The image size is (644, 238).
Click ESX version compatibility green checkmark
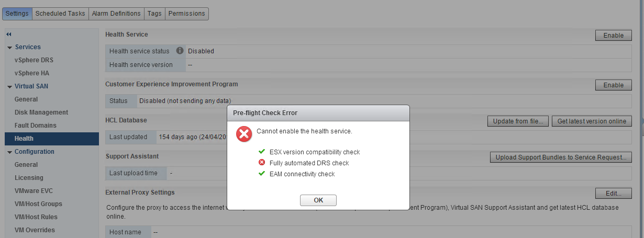(262, 152)
